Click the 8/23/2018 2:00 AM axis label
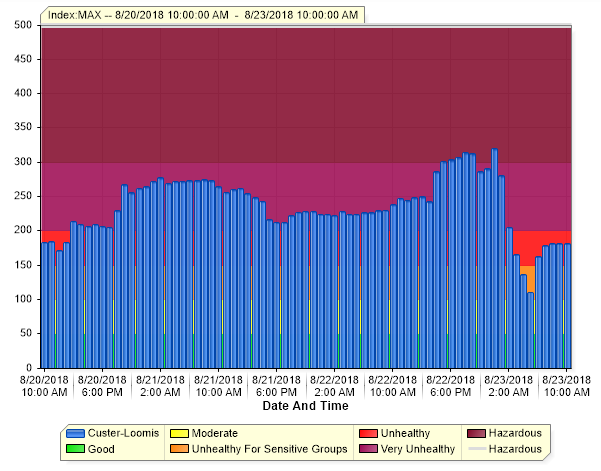Viewport: 601px width, 471px height. (x=509, y=386)
